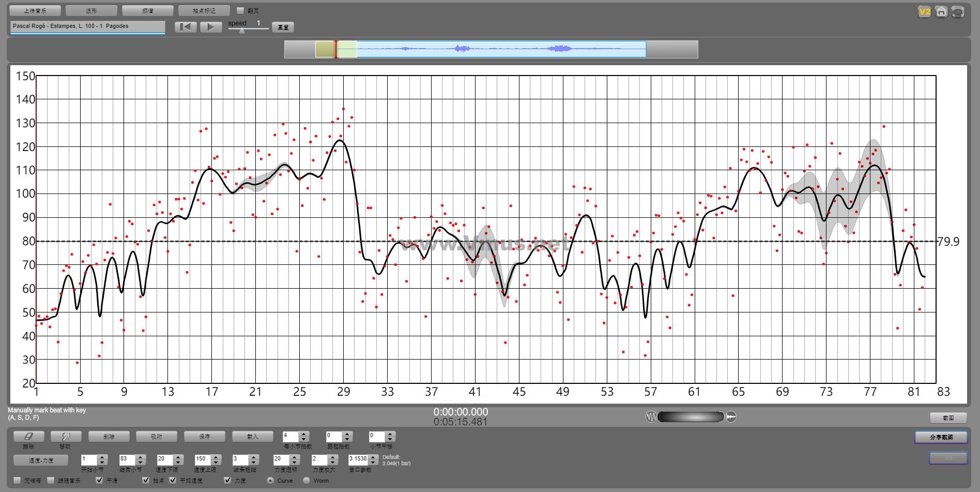Enable the 翻页 page-turn checkbox
This screenshot has height=492, width=980.
[x=240, y=10]
